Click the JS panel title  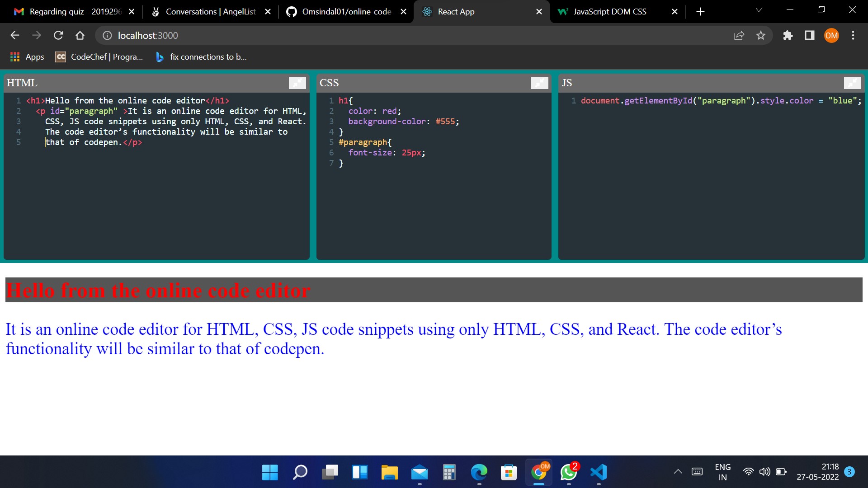click(566, 83)
